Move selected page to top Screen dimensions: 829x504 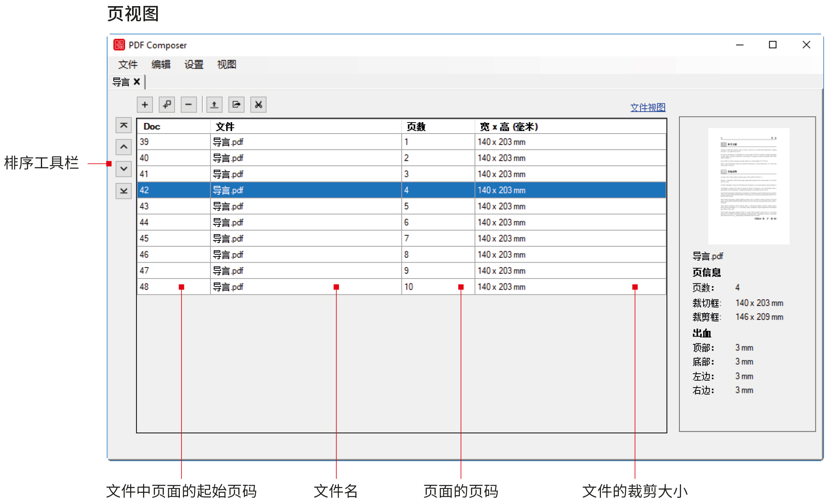tap(123, 125)
